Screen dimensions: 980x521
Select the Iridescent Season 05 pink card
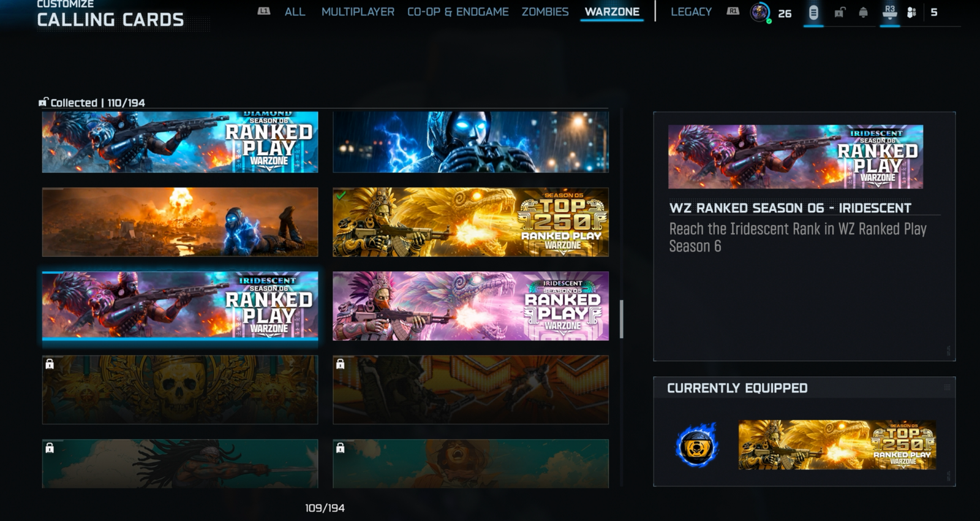(x=470, y=305)
